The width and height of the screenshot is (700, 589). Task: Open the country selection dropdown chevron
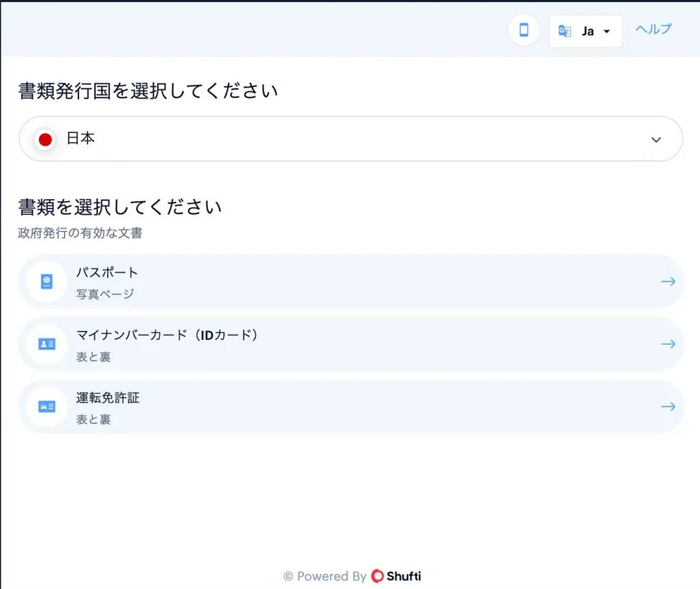pyautogui.click(x=656, y=139)
